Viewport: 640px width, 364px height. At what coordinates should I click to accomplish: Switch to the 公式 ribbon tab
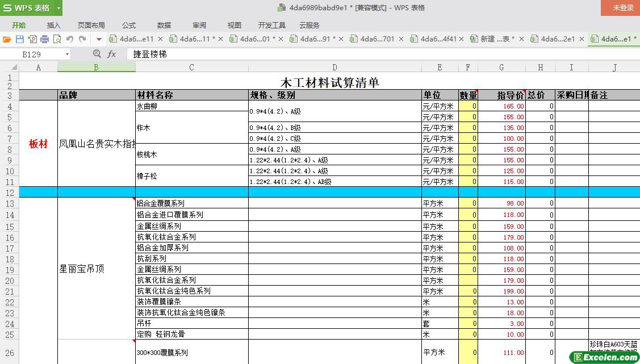pos(129,25)
